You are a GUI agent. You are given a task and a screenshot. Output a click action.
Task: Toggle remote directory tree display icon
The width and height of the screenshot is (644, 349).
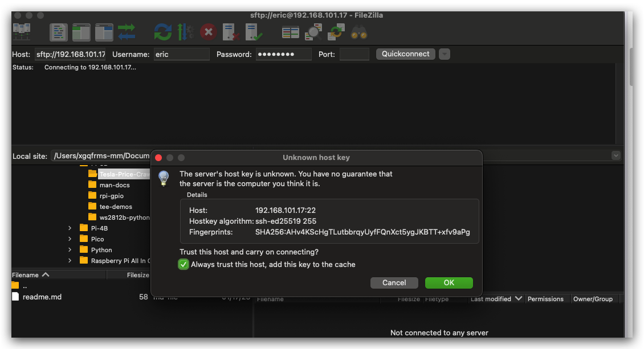[x=104, y=32]
